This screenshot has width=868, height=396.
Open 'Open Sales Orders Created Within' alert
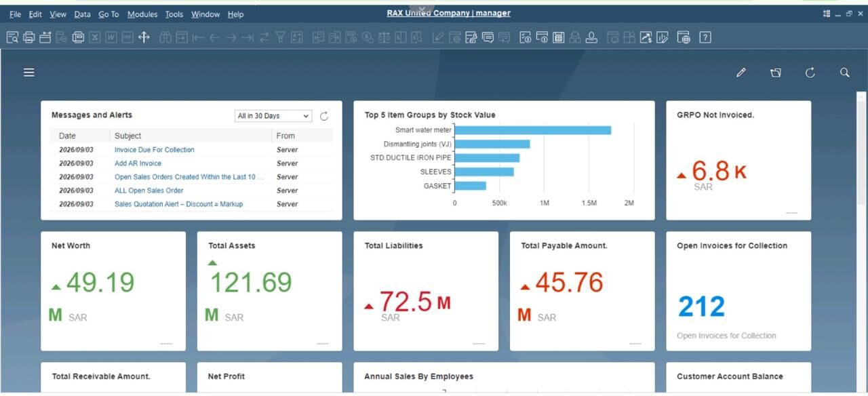[189, 177]
